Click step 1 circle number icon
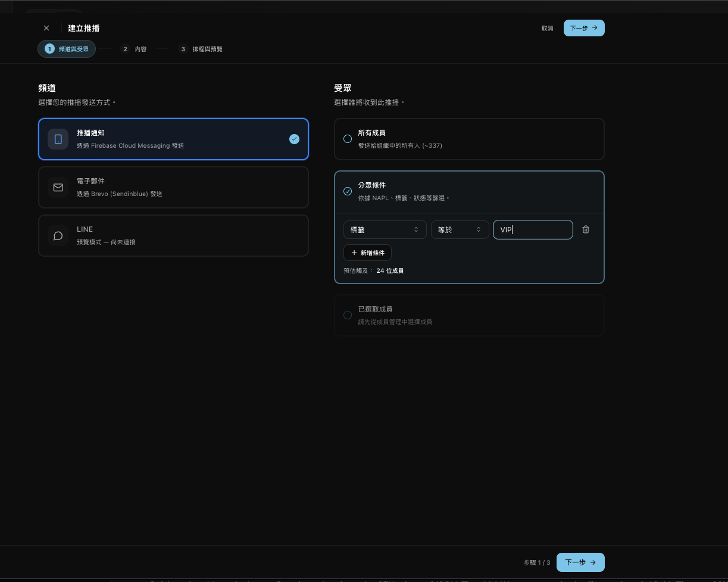 tap(49, 49)
